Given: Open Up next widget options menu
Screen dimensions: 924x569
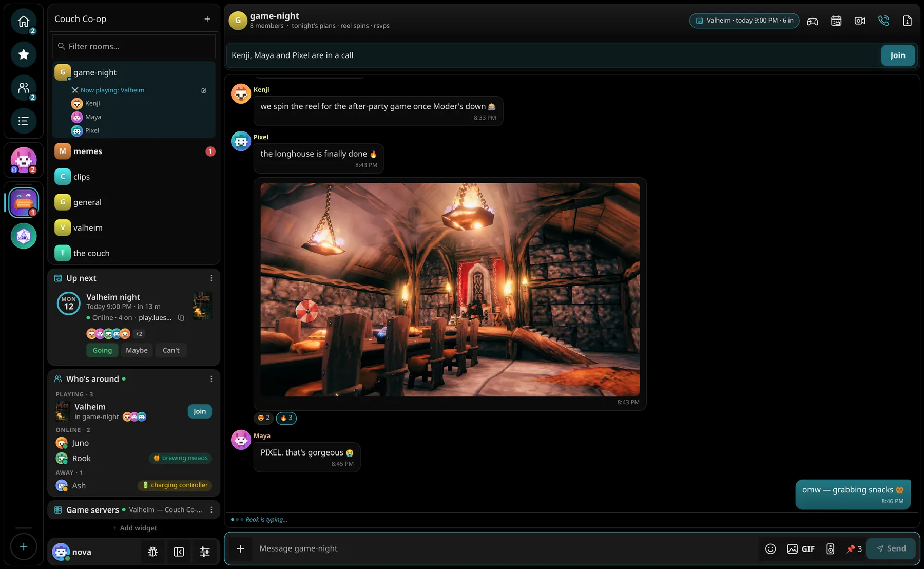Looking at the screenshot, I should (211, 278).
